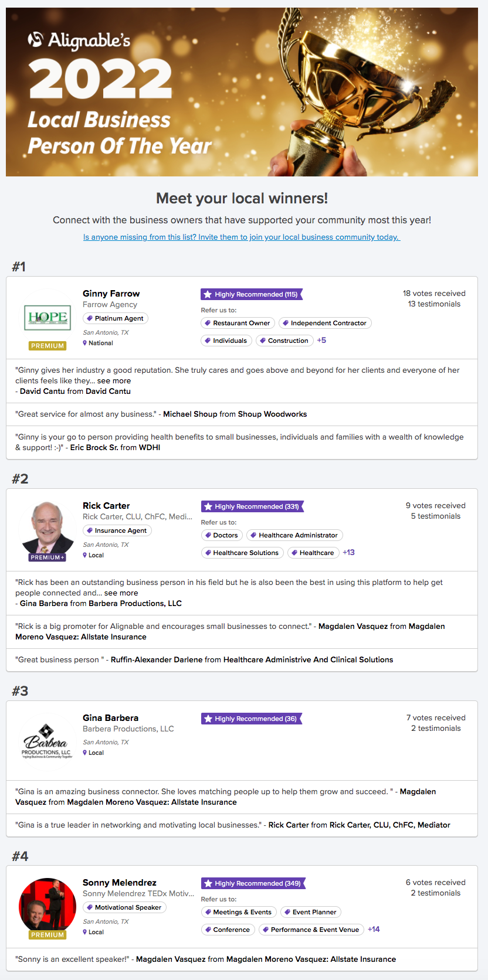Click Rick Carter's profile photo
Image resolution: width=488 pixels, height=980 pixels.
click(48, 527)
